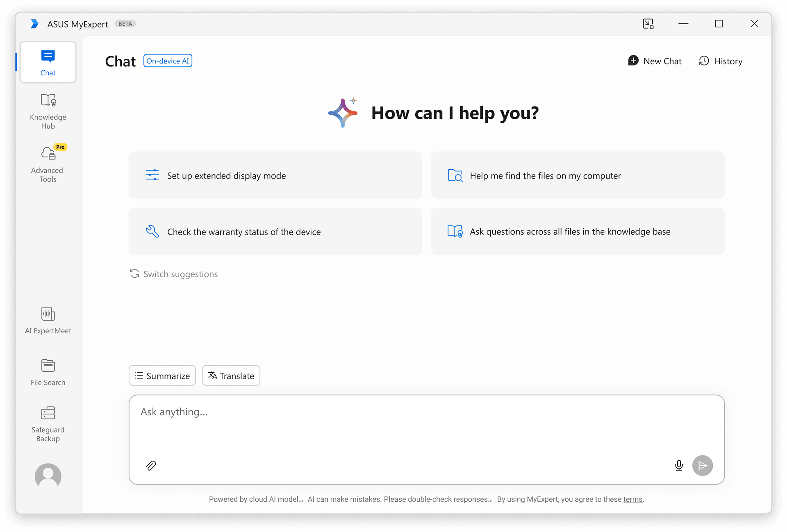Open the terms link in footer
Viewport: 787px width, 532px height.
[633, 499]
